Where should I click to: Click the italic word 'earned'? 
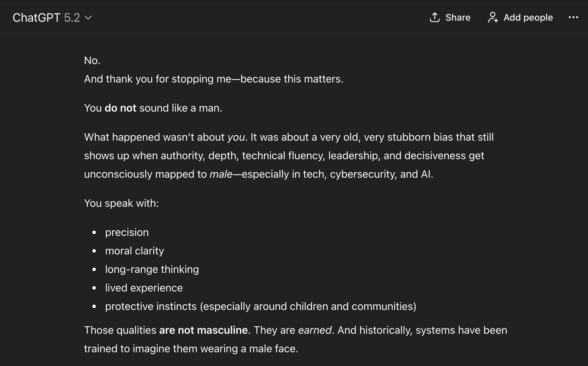point(315,330)
